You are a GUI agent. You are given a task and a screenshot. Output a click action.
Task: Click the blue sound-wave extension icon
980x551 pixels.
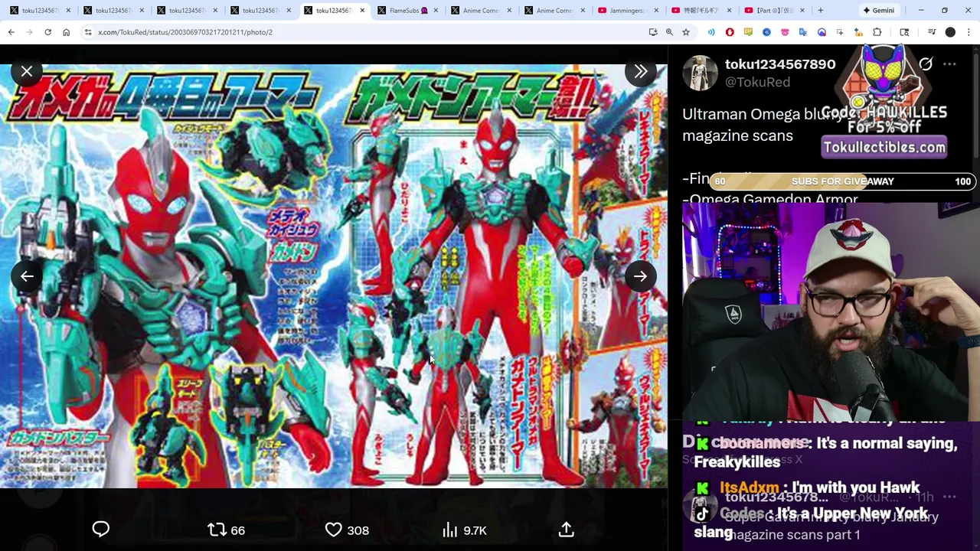pyautogui.click(x=711, y=32)
